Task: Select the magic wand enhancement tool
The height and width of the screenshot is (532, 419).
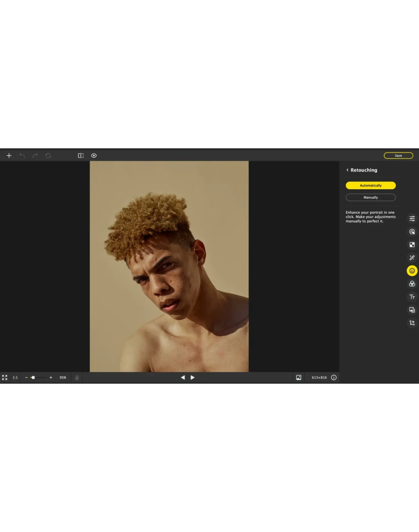Action: (412, 258)
